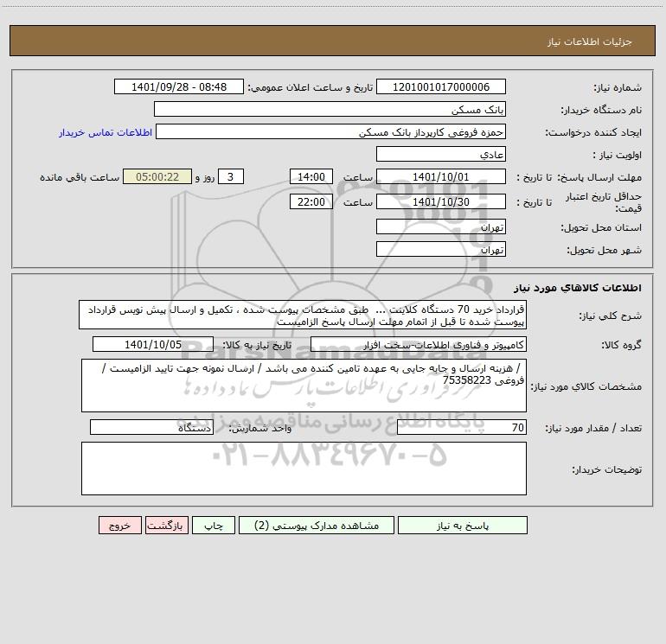Click the requester field حمزه فروغی کارپرداز

coord(331,131)
